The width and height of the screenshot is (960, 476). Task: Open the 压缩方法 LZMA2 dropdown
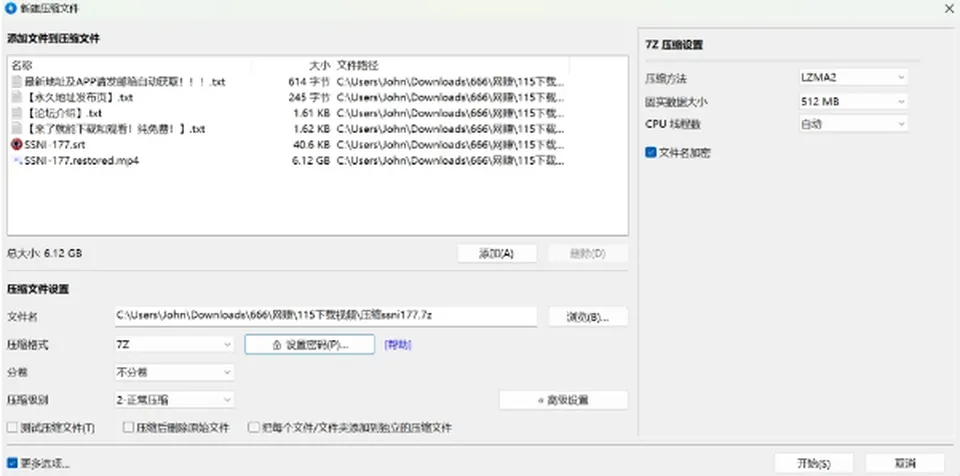[853, 78]
